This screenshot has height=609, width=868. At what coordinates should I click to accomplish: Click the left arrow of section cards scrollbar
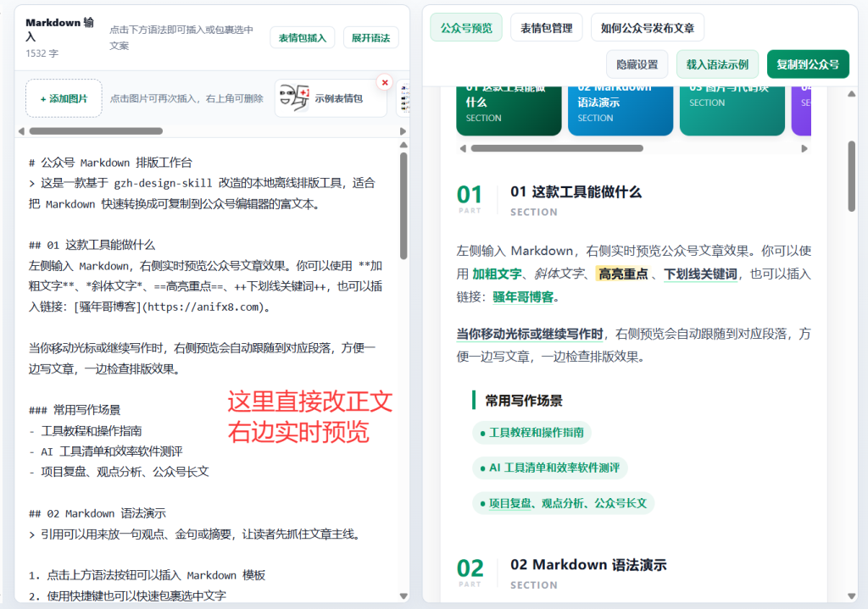tap(464, 148)
